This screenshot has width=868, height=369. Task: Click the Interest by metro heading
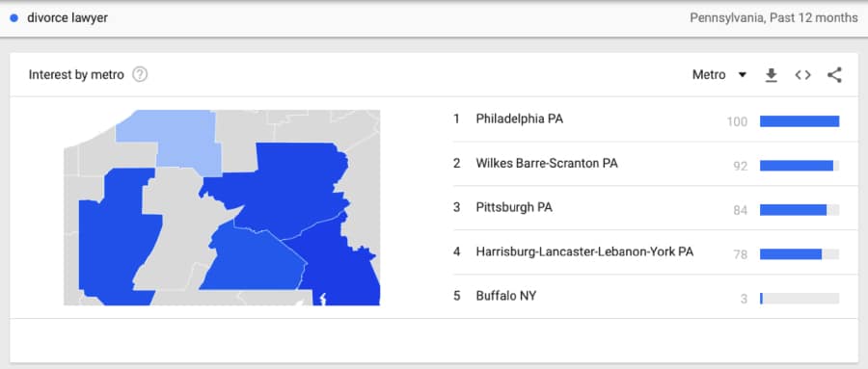coord(76,75)
